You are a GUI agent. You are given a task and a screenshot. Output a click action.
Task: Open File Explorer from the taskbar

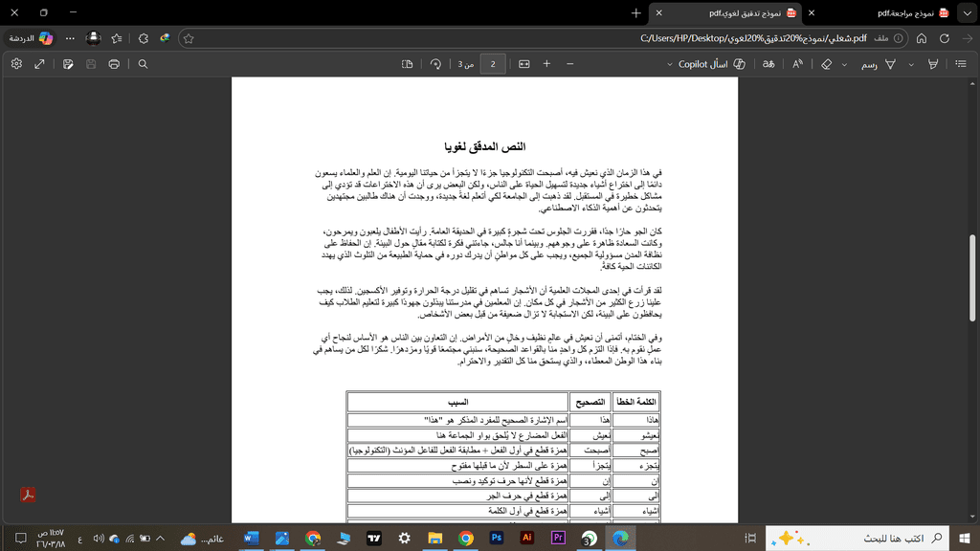tap(435, 538)
